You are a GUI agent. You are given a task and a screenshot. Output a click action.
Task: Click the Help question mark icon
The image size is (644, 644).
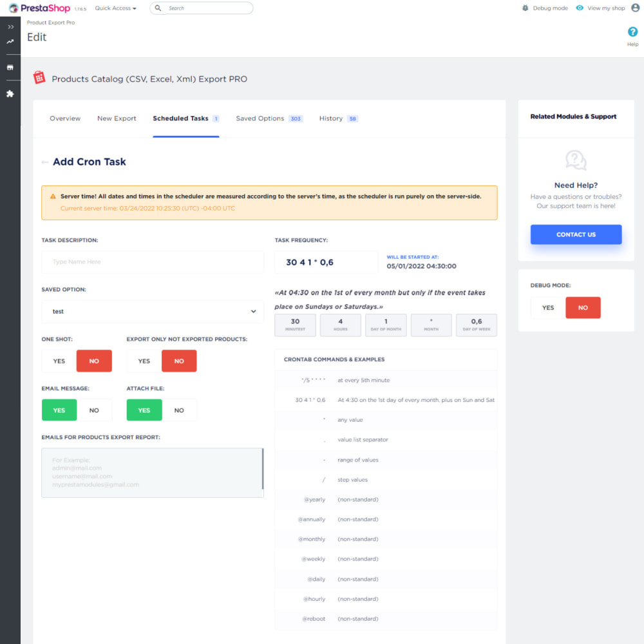click(x=632, y=32)
